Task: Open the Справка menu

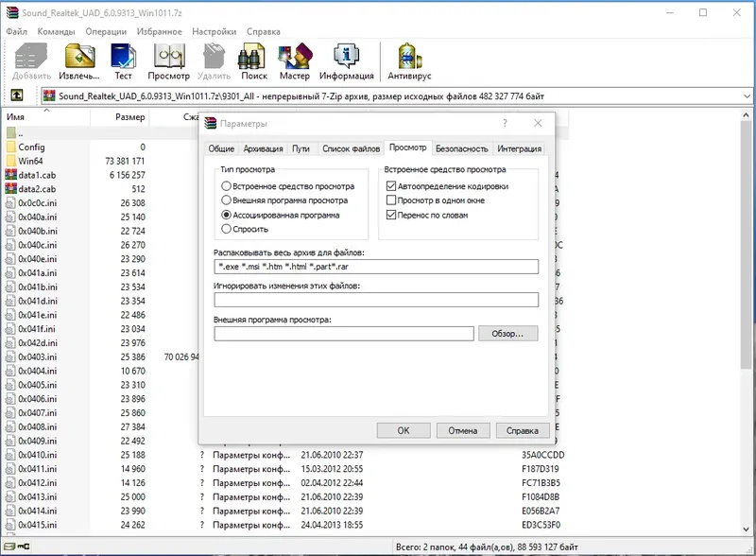Action: pos(264,31)
